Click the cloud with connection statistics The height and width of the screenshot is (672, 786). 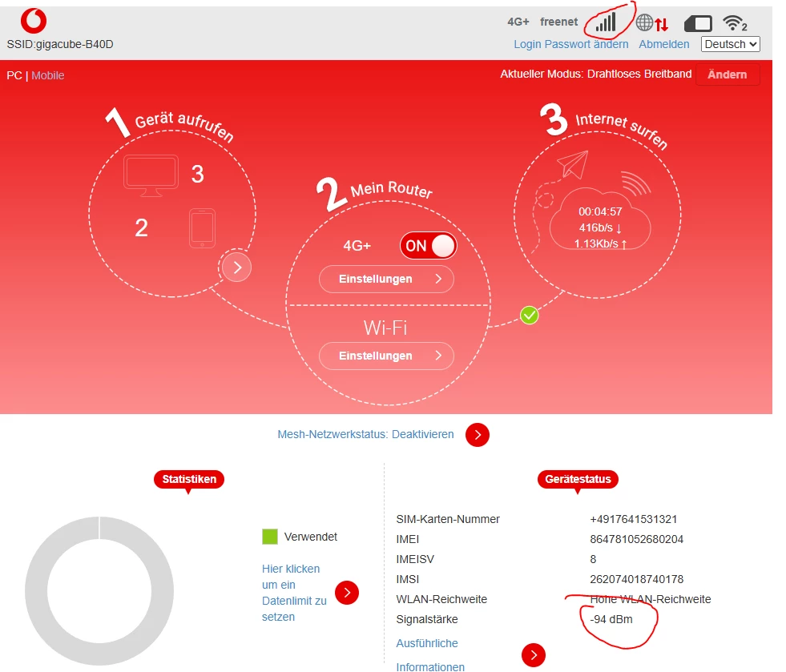pyautogui.click(x=600, y=219)
